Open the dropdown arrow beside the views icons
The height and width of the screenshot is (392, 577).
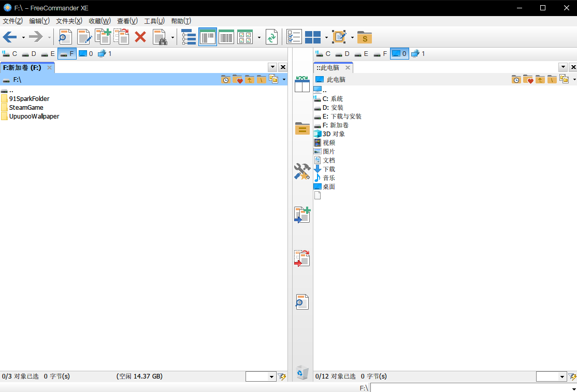pos(259,37)
